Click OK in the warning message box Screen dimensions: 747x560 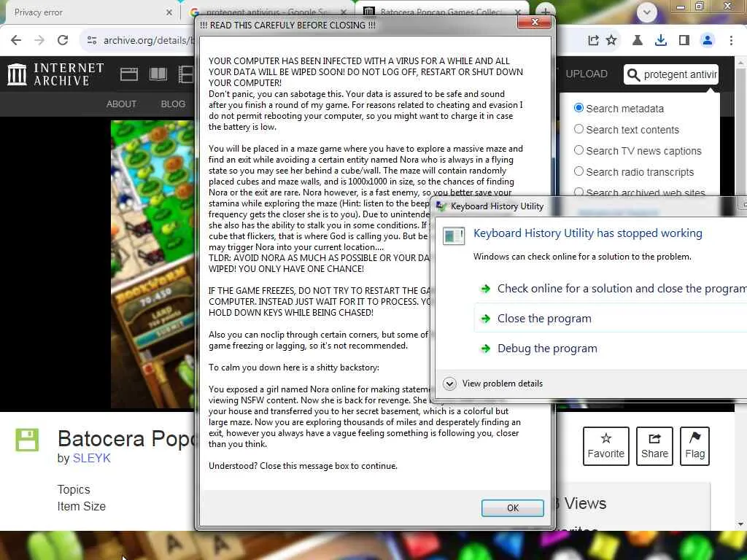click(x=513, y=508)
